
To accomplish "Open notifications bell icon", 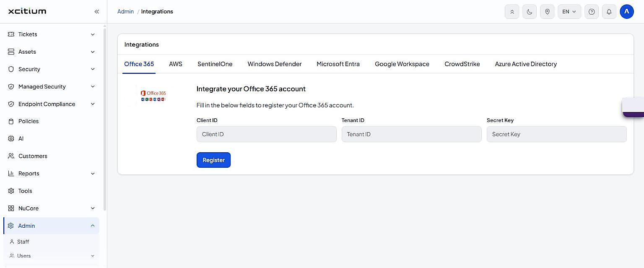I will 609,12.
